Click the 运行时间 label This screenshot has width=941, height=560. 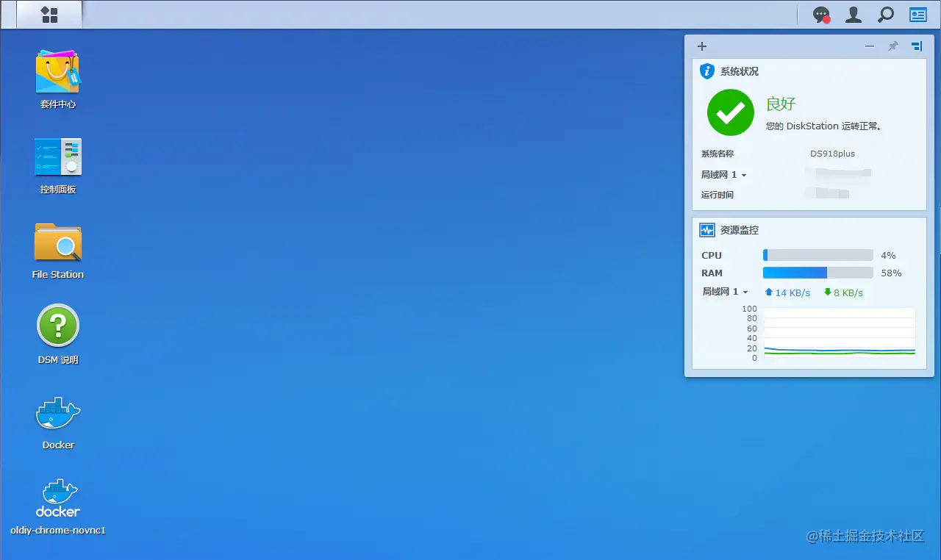[718, 195]
